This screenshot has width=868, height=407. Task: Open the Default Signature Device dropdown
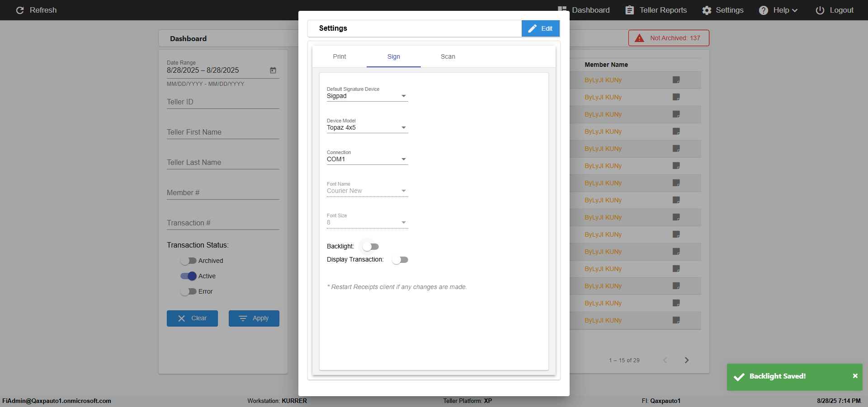click(x=368, y=96)
